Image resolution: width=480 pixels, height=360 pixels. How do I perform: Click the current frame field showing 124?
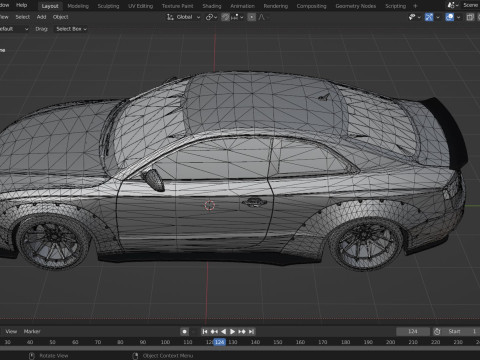click(413, 331)
